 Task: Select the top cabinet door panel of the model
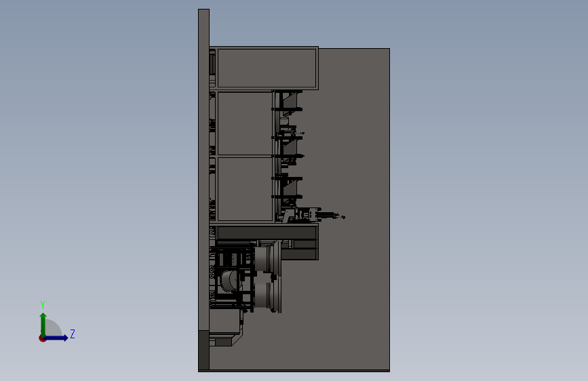click(x=267, y=68)
